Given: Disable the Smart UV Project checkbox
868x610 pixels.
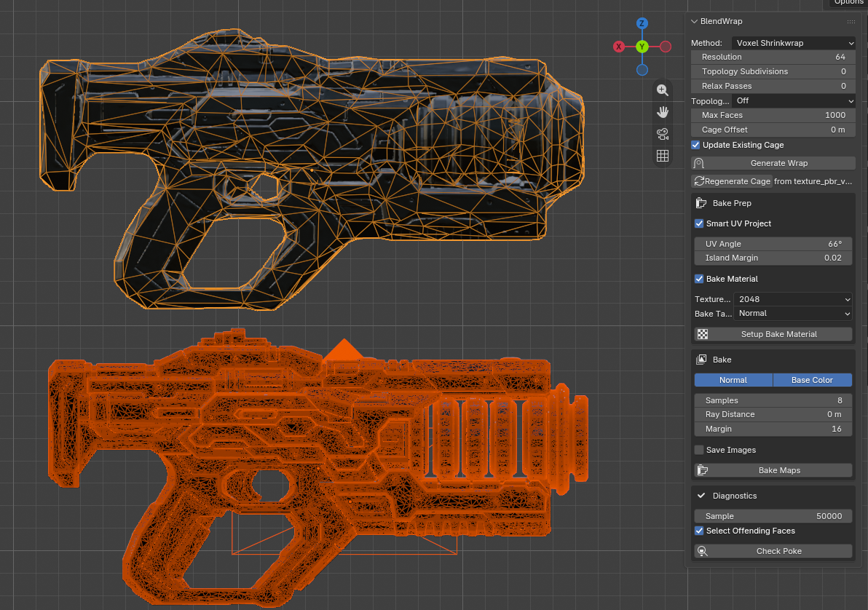Looking at the screenshot, I should click(x=699, y=223).
